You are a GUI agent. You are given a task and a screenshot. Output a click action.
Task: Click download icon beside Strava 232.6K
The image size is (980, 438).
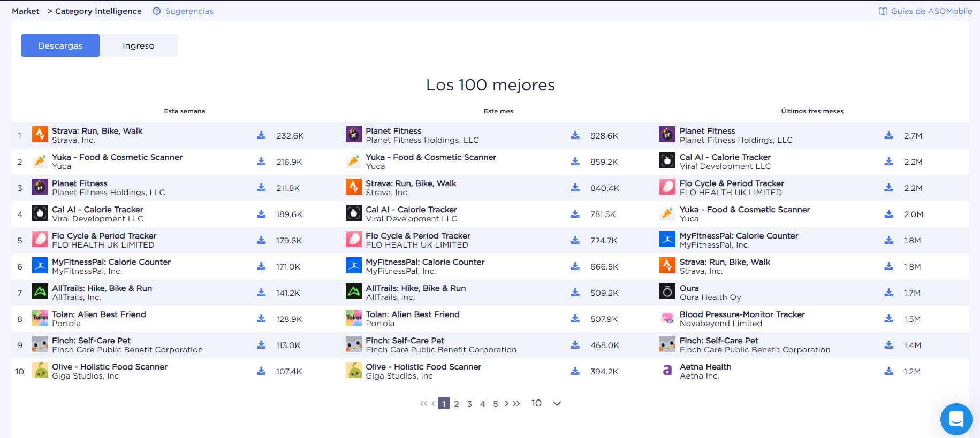pos(261,135)
